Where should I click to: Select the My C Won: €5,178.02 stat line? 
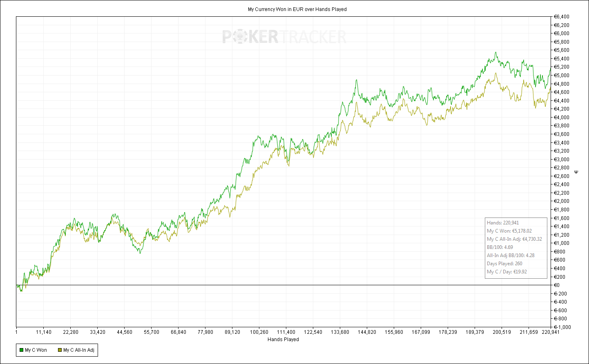tap(509, 231)
